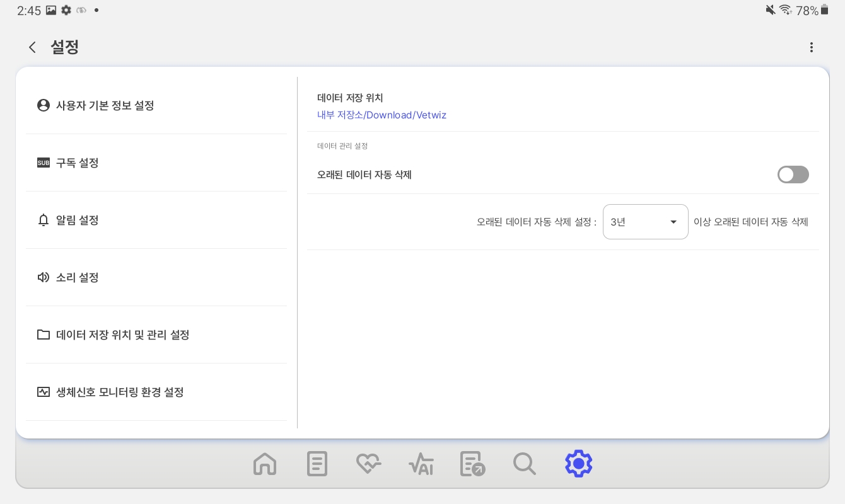
Task: Open the 3년 retention period dropdown
Action: click(646, 222)
